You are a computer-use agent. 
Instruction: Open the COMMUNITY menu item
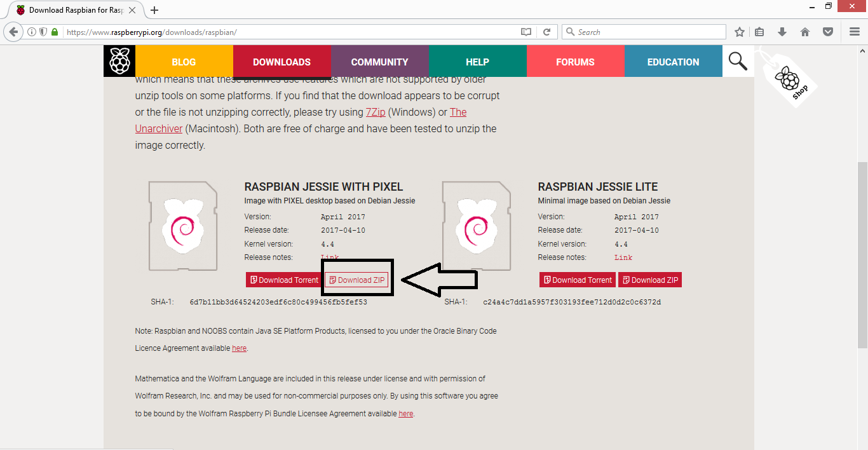coord(380,62)
